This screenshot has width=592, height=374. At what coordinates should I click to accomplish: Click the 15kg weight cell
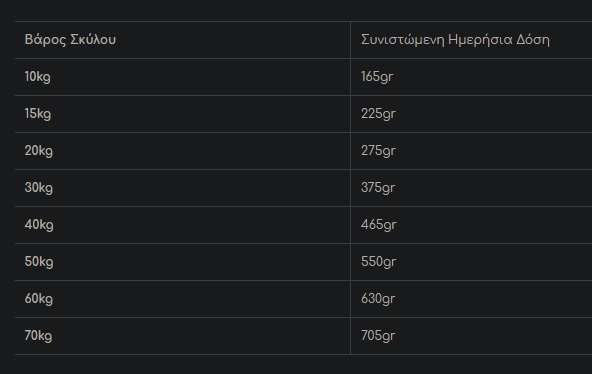(x=183, y=114)
